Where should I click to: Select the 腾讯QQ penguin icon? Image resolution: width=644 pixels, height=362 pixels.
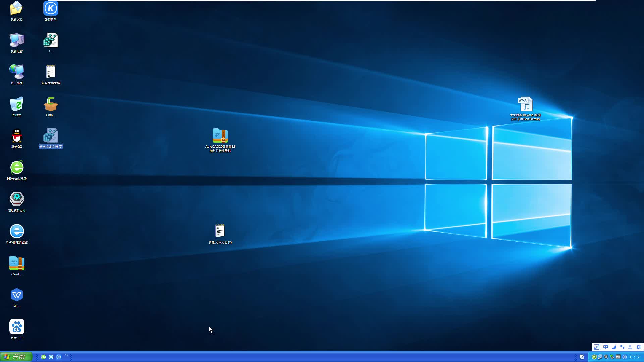(x=17, y=136)
